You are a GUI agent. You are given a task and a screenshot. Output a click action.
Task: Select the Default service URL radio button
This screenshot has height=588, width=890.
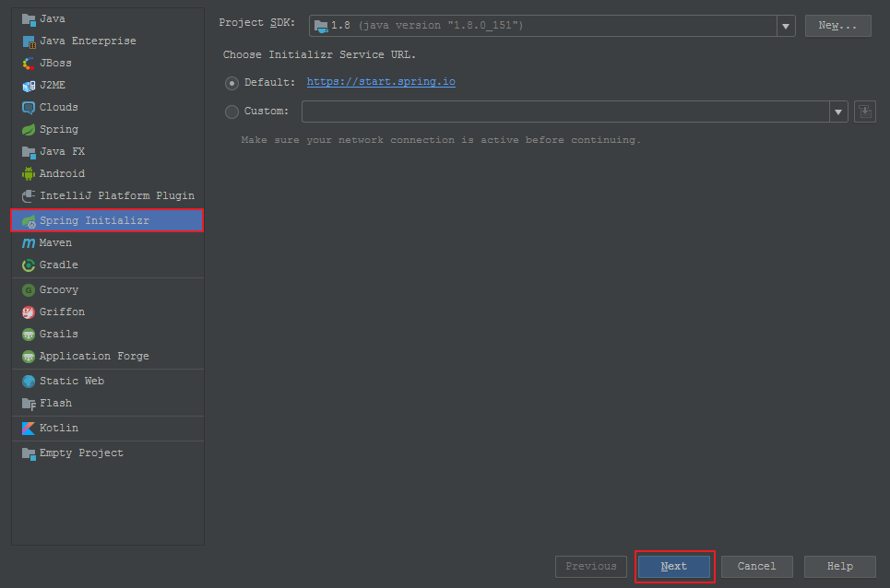[231, 83]
